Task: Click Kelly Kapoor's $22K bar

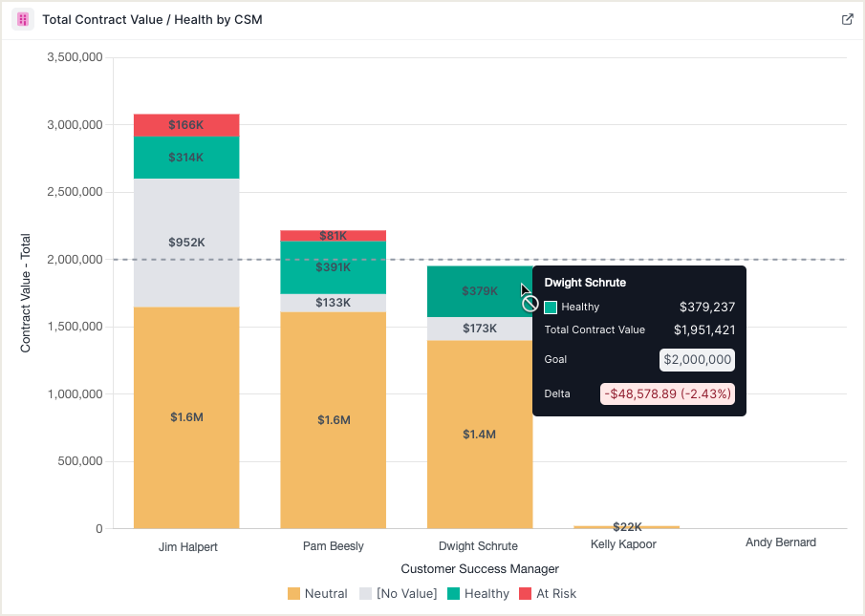Action: pos(627,526)
